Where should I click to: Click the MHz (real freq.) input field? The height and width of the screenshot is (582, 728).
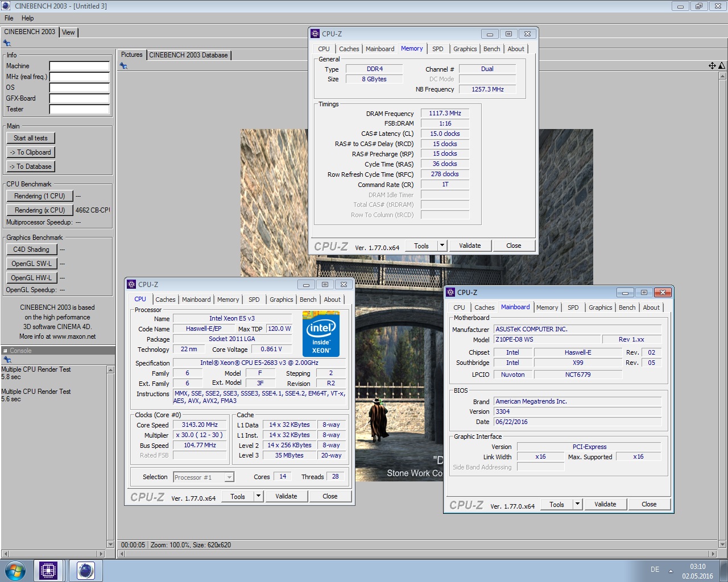(80, 77)
